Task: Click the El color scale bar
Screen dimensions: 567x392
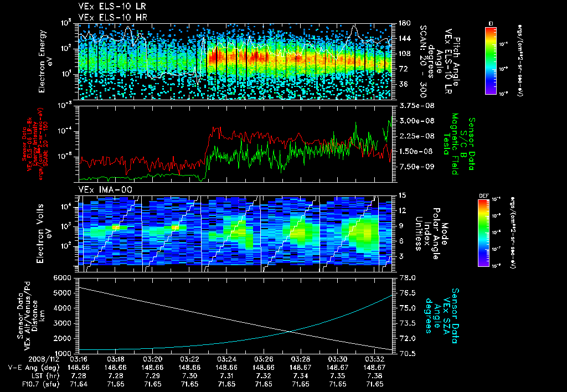Action: (x=491, y=60)
